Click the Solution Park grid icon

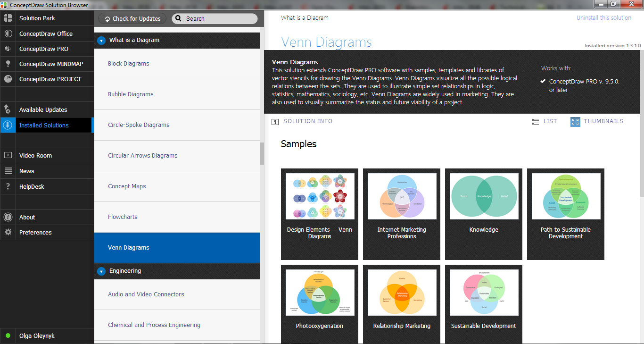point(8,18)
